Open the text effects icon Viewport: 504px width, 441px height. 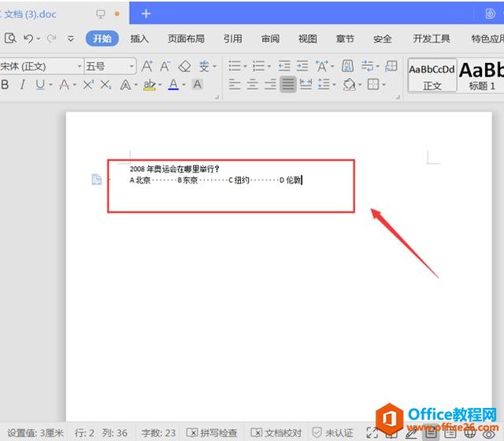[x=125, y=84]
